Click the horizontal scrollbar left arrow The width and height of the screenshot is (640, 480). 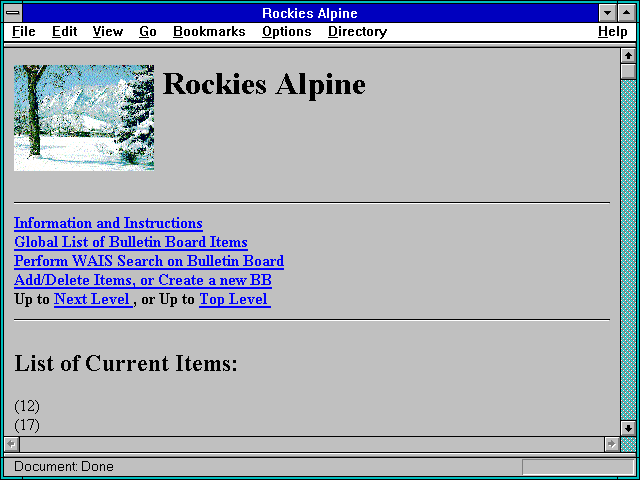12,444
